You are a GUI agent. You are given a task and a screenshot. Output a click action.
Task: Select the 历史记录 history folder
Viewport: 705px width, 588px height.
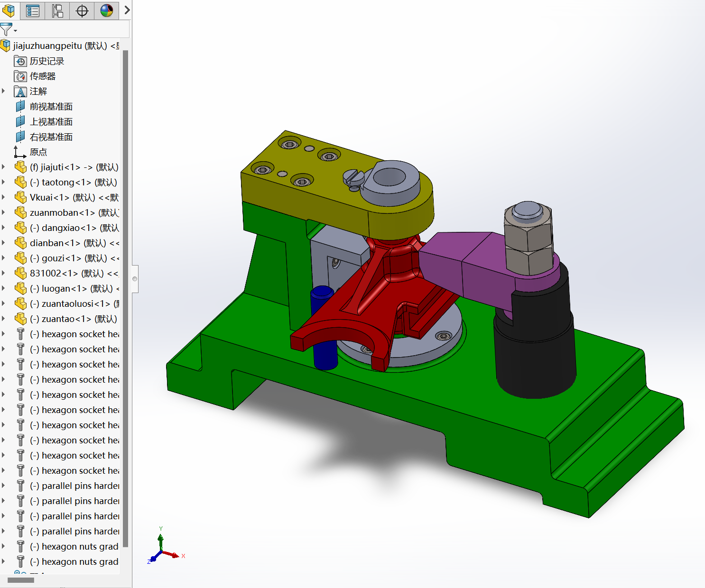pyautogui.click(x=46, y=61)
